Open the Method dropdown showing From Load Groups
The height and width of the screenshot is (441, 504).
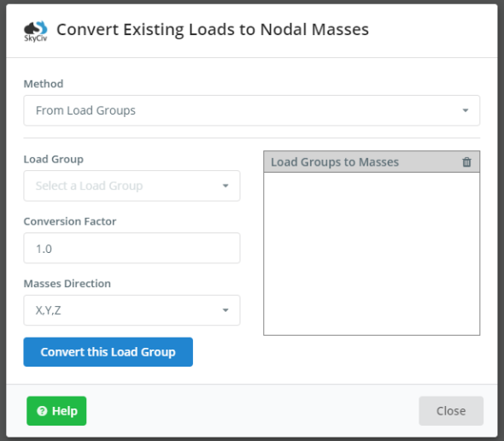[252, 110]
